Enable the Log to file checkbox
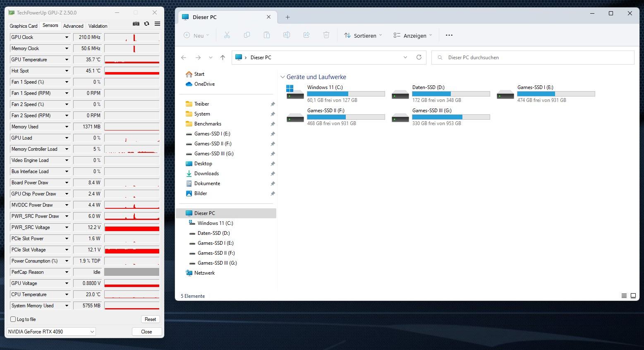This screenshot has width=644, height=350. point(13,319)
